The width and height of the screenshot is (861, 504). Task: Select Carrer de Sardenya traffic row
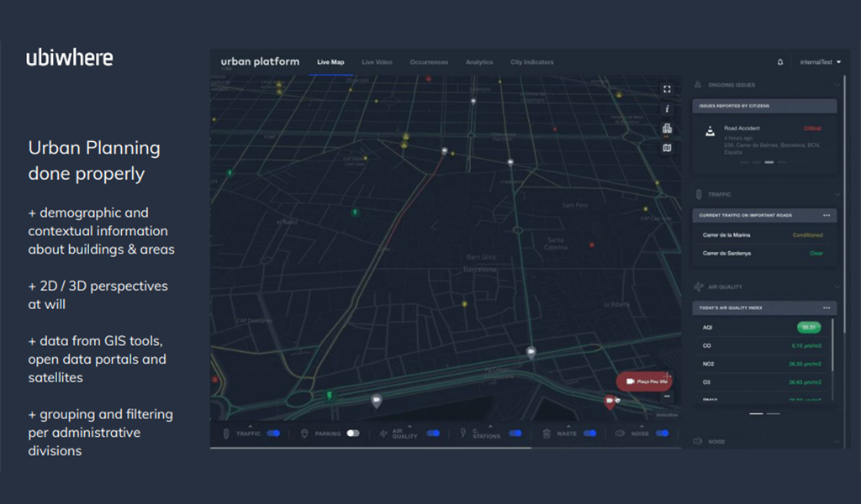tap(764, 254)
